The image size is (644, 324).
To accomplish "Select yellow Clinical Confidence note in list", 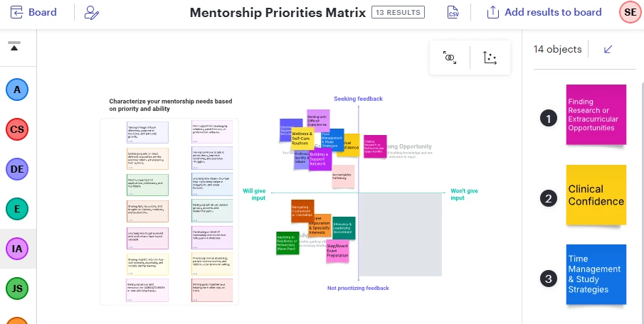I will [596, 195].
